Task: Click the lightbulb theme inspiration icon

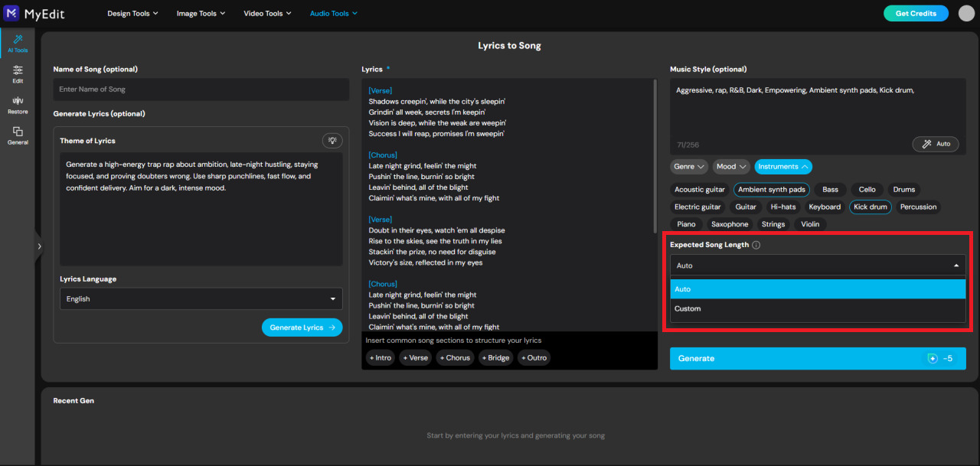Action: coord(332,140)
